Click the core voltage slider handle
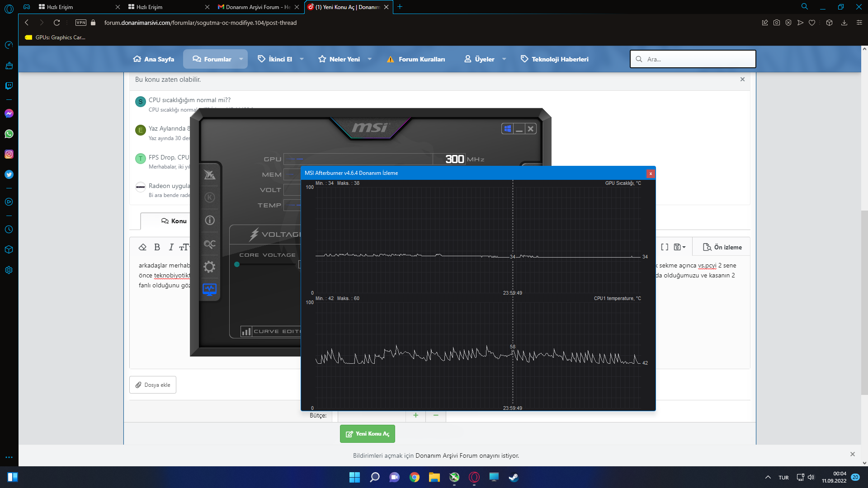The image size is (868, 488). point(237,265)
